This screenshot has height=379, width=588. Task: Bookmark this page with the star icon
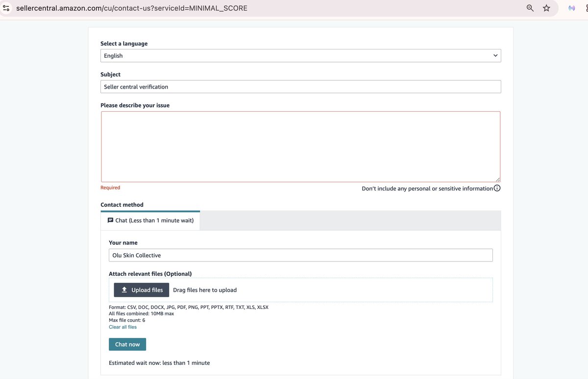pos(546,8)
